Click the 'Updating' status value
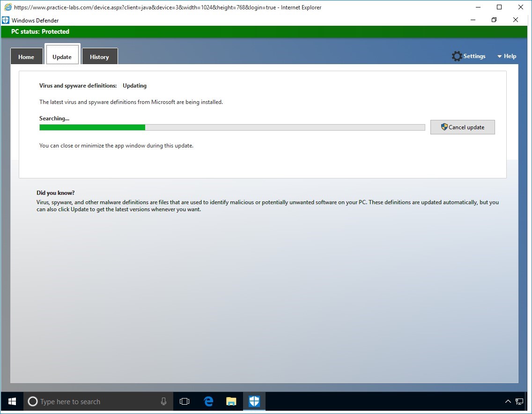The height and width of the screenshot is (414, 532). [135, 86]
